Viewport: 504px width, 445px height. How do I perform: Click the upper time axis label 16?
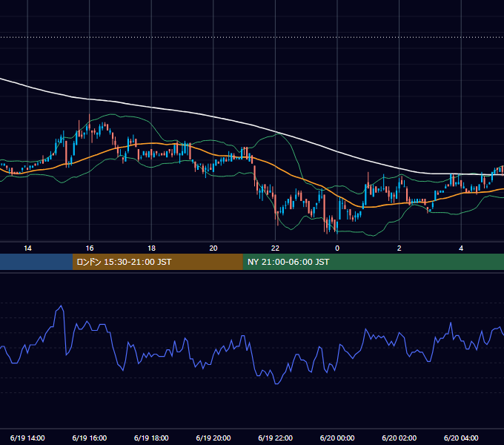[x=90, y=248]
